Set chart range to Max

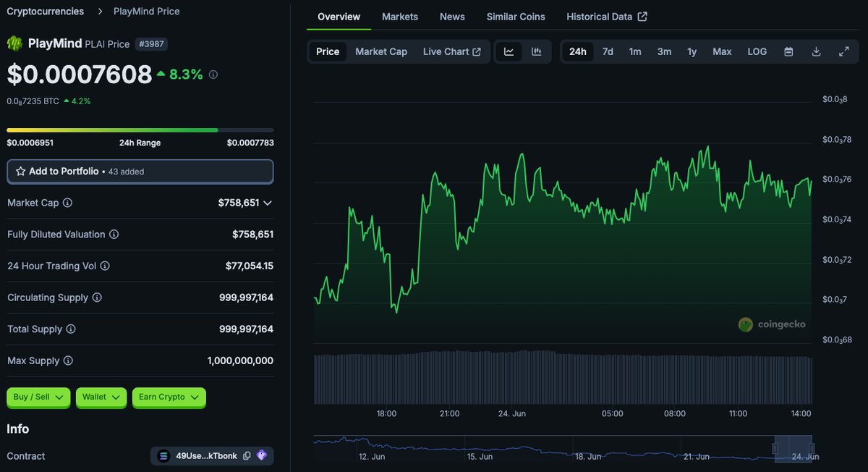click(722, 51)
